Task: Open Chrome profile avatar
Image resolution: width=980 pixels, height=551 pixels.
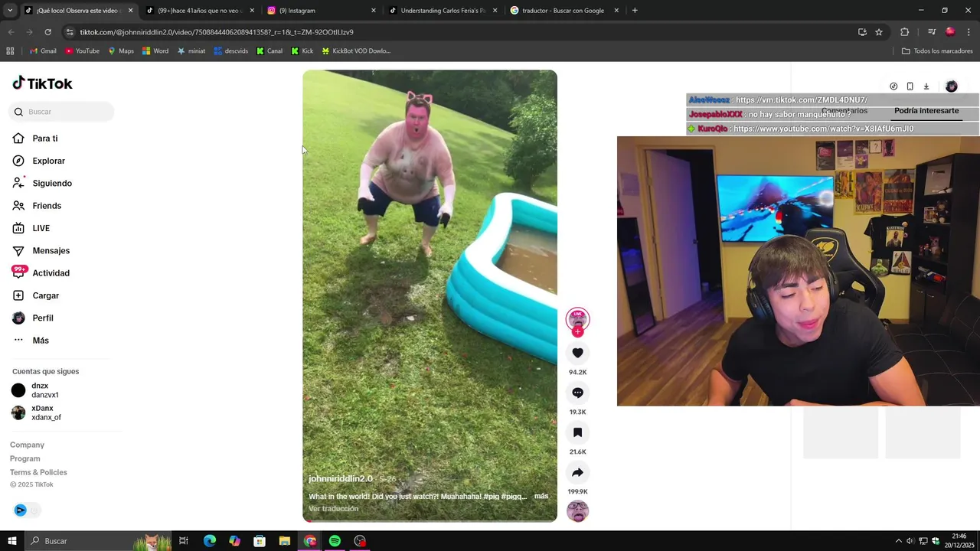Action: pyautogui.click(x=950, y=32)
